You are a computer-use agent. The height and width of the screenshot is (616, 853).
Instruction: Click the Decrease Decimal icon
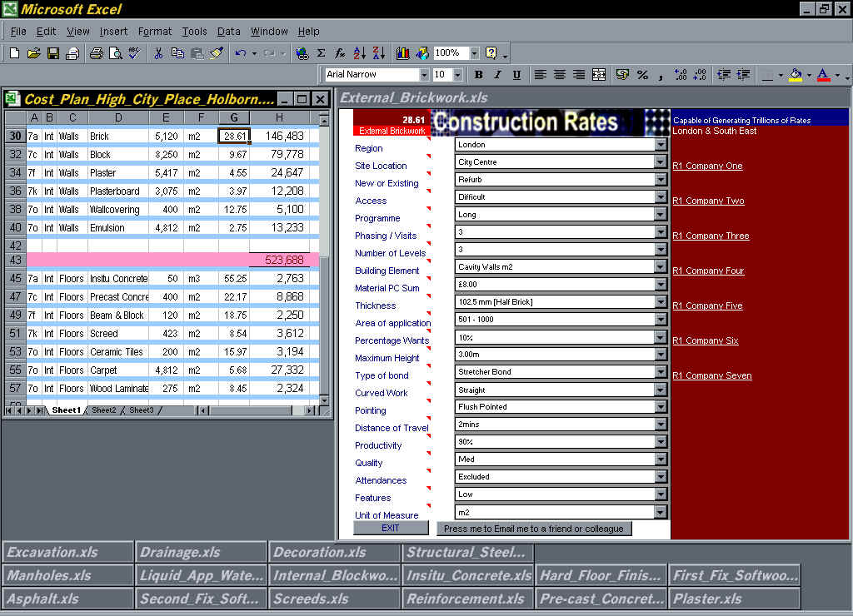(700, 74)
